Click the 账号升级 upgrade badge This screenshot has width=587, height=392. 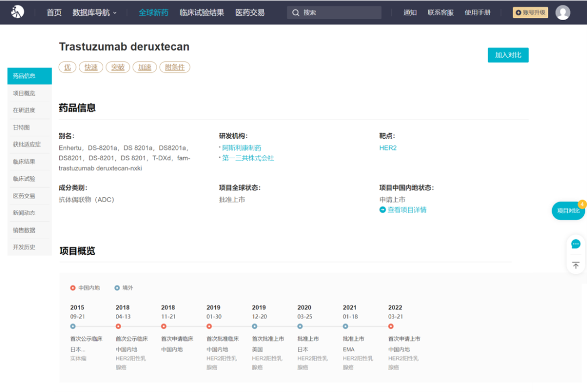tap(530, 13)
